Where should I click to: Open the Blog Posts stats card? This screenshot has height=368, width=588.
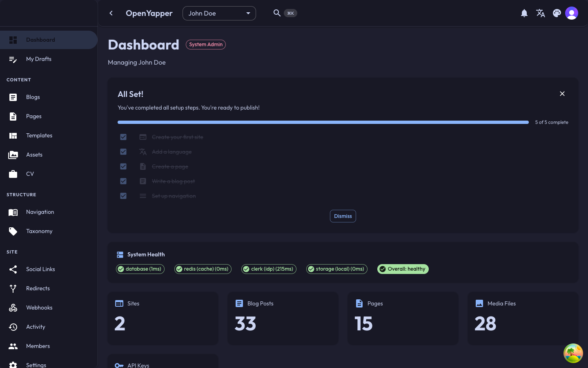[283, 319]
